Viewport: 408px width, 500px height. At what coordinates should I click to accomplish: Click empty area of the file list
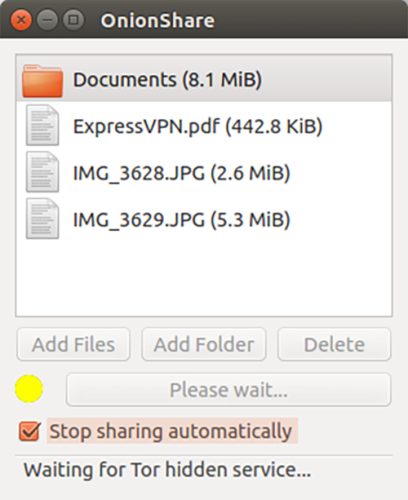point(204,278)
